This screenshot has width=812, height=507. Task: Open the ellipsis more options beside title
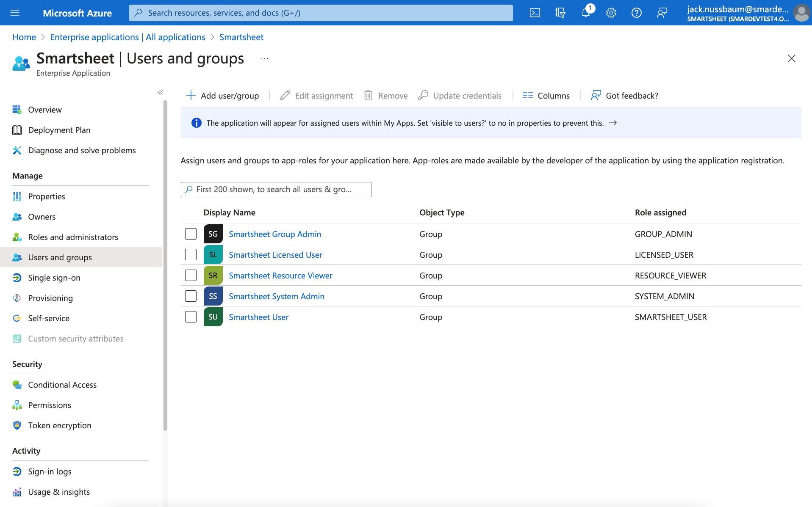point(265,58)
